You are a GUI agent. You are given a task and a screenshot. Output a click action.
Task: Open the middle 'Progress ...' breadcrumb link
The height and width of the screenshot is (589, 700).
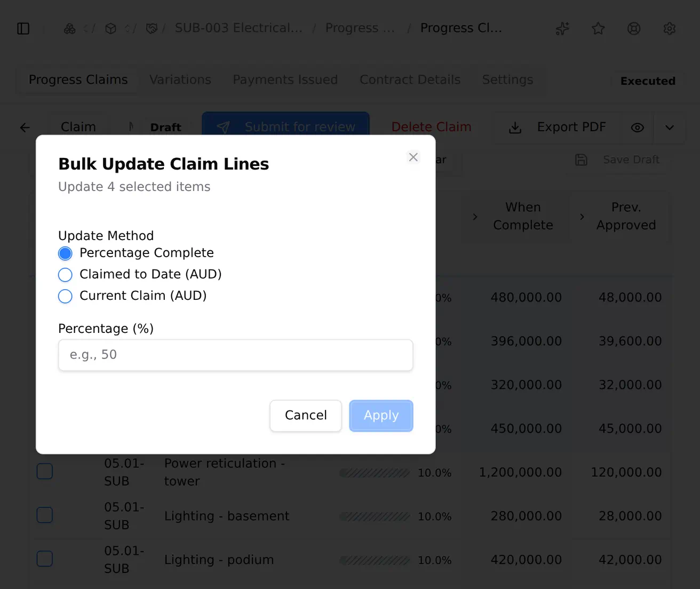point(360,28)
